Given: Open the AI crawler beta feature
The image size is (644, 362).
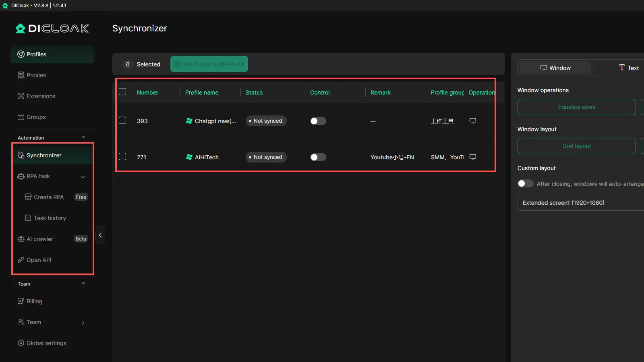Looking at the screenshot, I should [40, 239].
